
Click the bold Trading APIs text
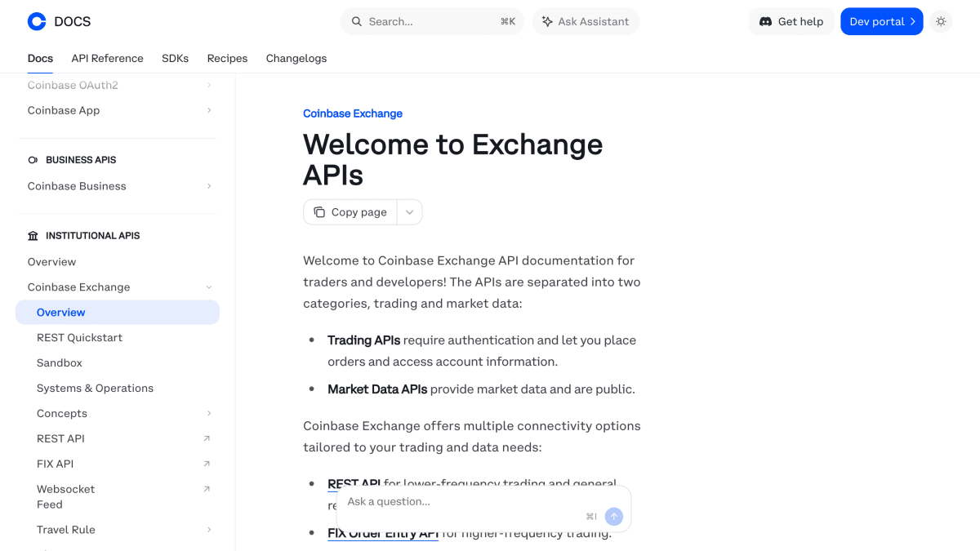pos(364,340)
